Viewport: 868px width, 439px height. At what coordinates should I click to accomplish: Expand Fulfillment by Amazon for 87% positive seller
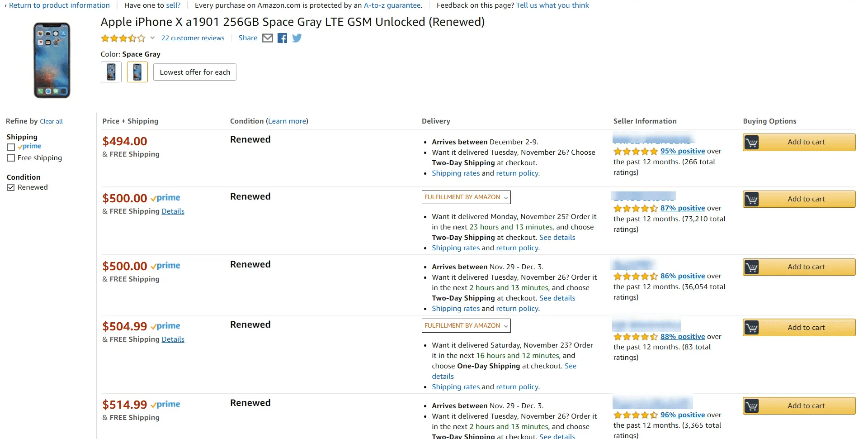(x=466, y=197)
